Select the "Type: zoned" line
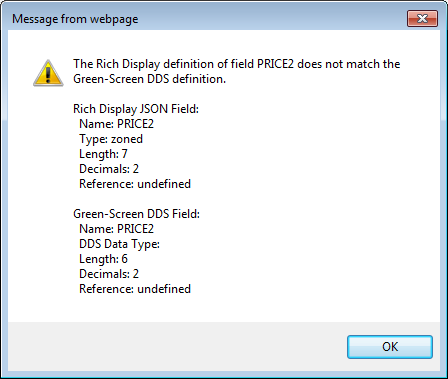Screen dimensions: 448x379 click(x=111, y=139)
